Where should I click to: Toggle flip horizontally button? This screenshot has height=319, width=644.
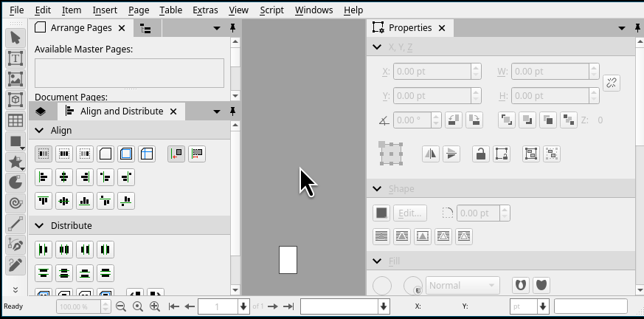coord(431,154)
